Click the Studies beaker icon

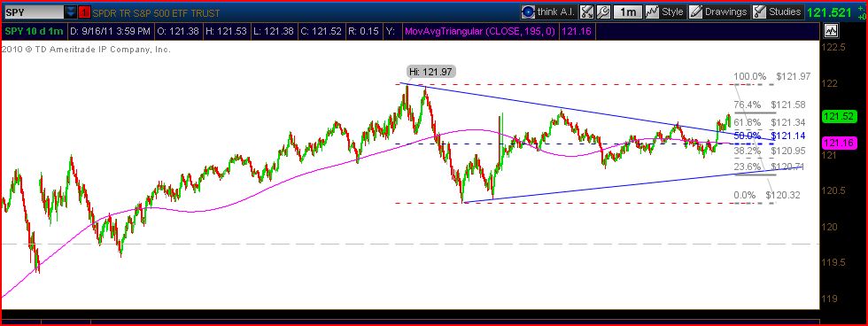click(x=760, y=12)
